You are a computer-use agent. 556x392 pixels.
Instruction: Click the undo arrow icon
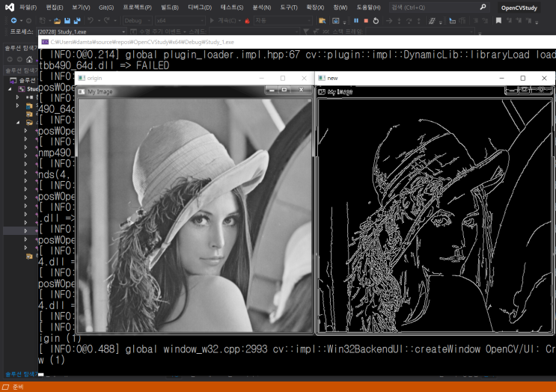[91, 20]
